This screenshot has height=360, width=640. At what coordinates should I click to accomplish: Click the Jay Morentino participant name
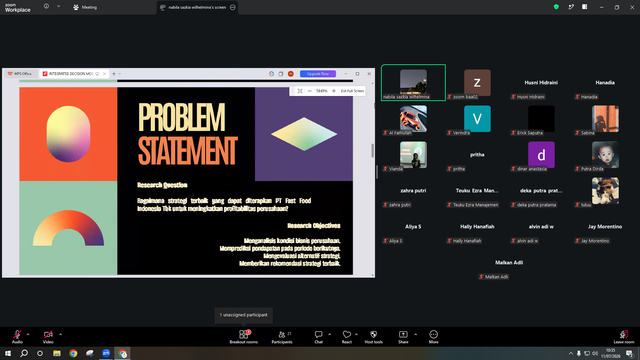(x=605, y=227)
